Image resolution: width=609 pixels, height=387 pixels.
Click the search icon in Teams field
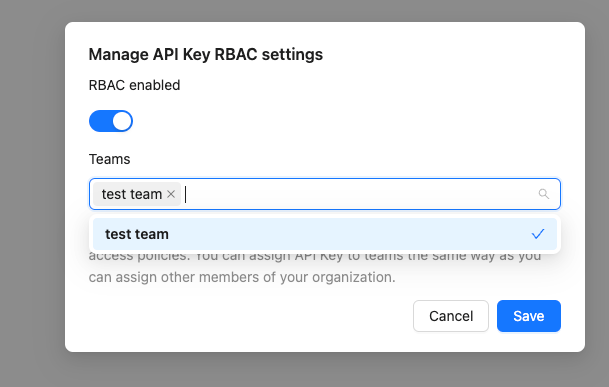point(544,194)
